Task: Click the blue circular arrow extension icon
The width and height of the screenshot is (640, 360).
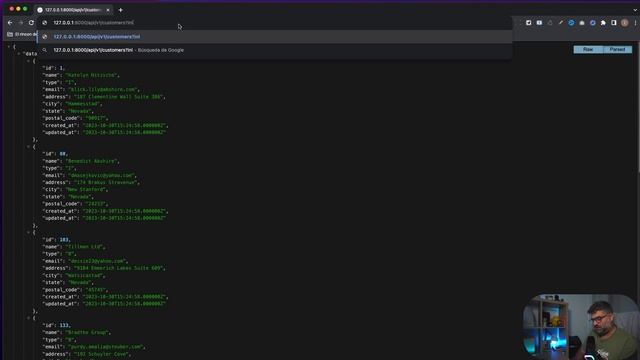Action: click(571, 23)
